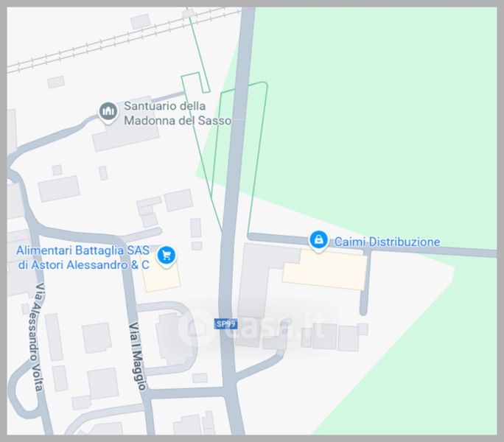Click the Alimentari Battaglia shopping cart pin
Viewport: 504px width, 442px height.
coord(167,256)
